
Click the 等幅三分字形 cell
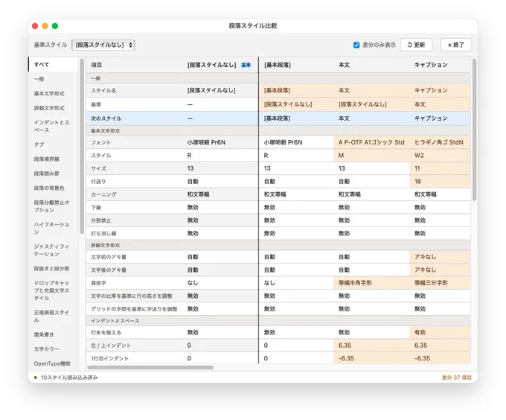click(x=440, y=283)
